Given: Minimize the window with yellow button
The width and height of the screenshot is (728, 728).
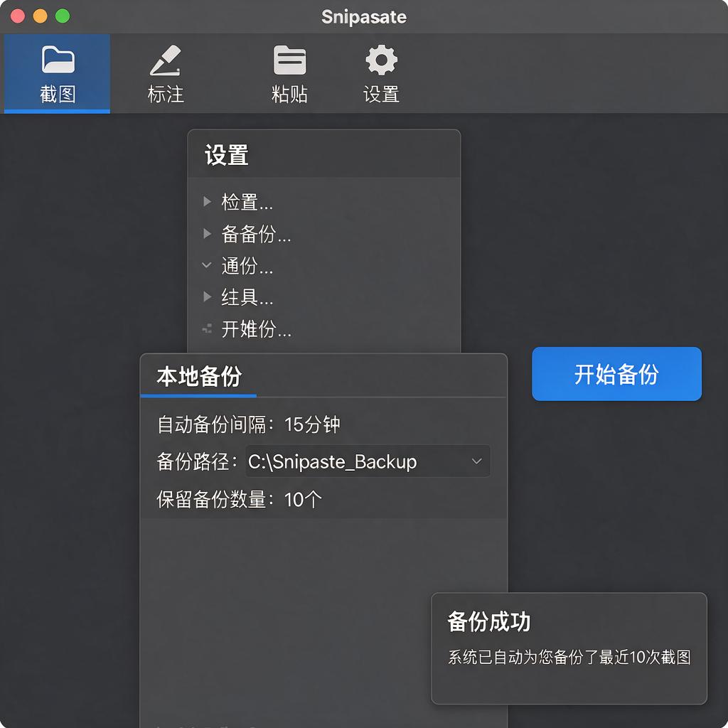Looking at the screenshot, I should [40, 16].
